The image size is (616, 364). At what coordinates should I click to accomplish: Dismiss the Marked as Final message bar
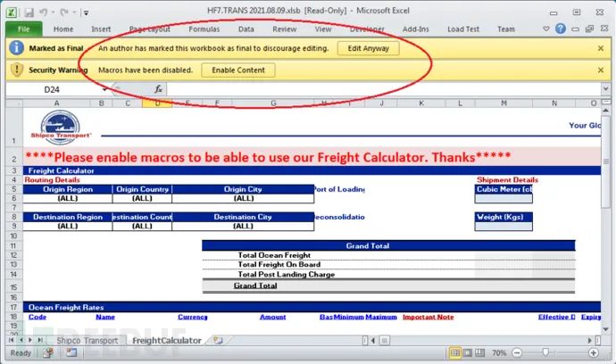tap(601, 48)
